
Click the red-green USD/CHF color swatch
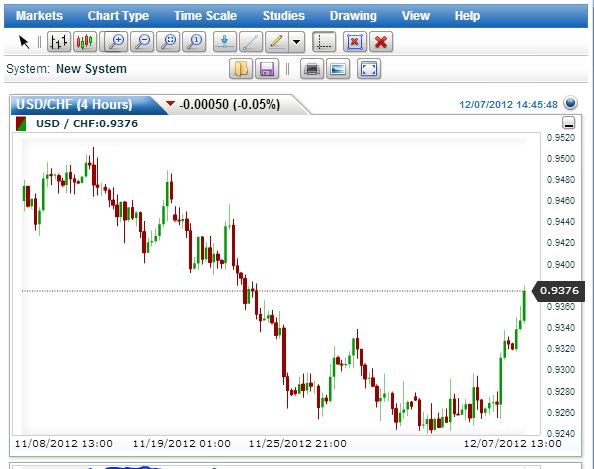[21, 124]
